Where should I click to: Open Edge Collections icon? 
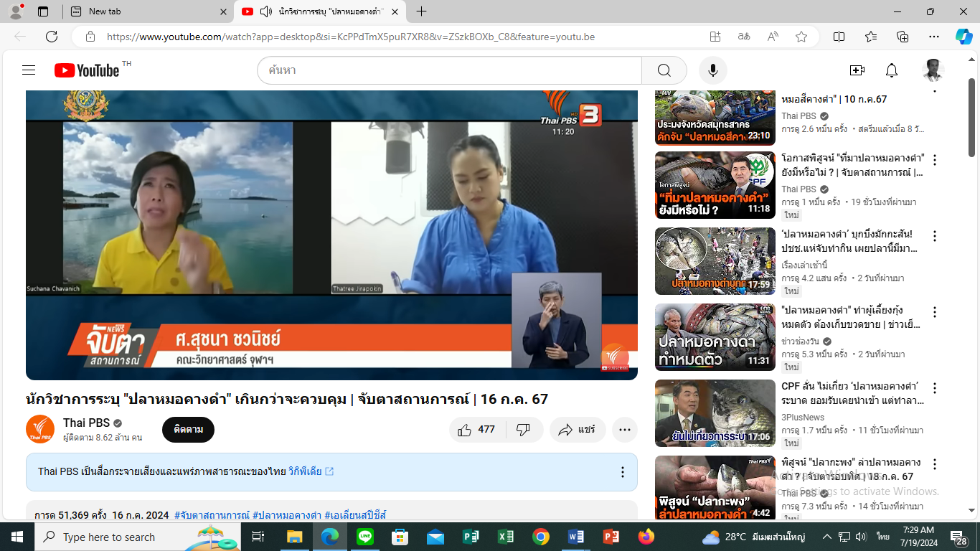tap(903, 37)
